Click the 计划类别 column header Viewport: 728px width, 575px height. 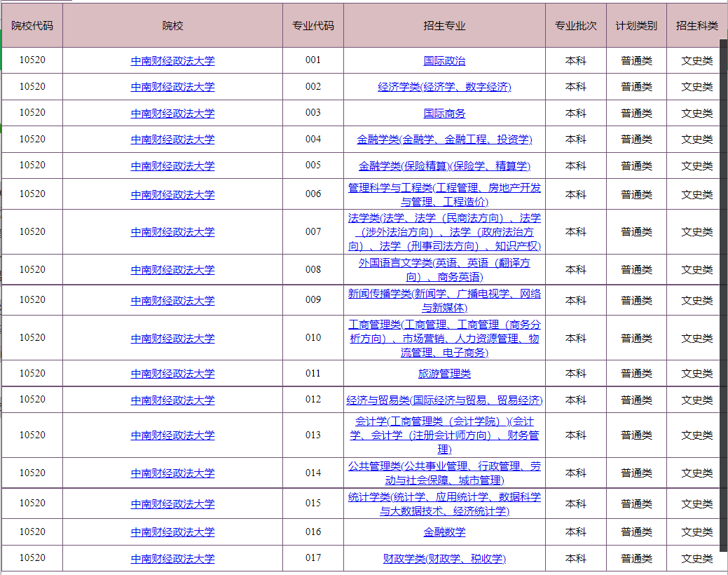click(x=636, y=25)
